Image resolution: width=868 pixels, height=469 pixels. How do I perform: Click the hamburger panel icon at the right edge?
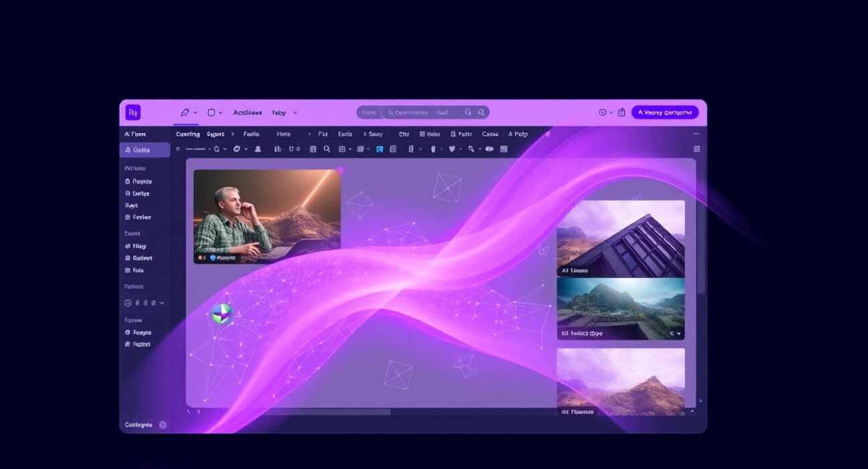696,149
